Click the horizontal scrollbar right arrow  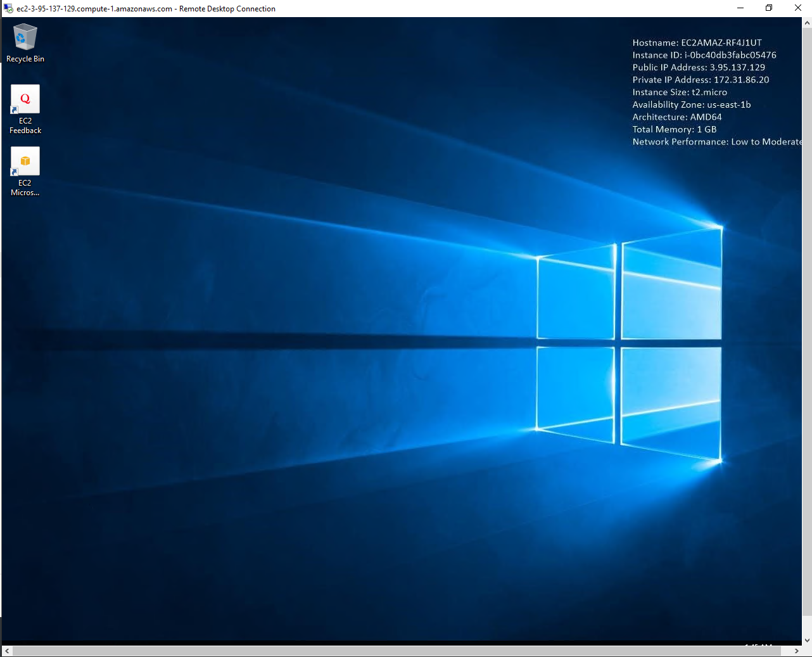(x=796, y=651)
